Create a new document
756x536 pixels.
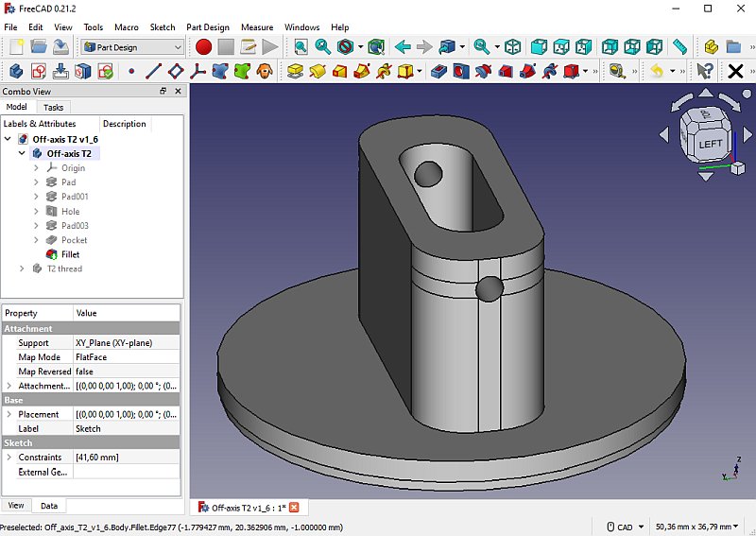click(x=17, y=47)
